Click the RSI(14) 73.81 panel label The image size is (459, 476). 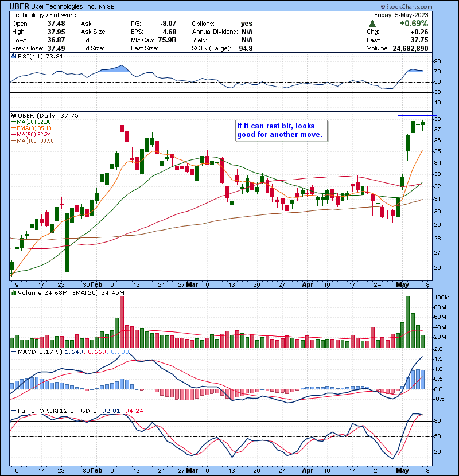(40, 56)
